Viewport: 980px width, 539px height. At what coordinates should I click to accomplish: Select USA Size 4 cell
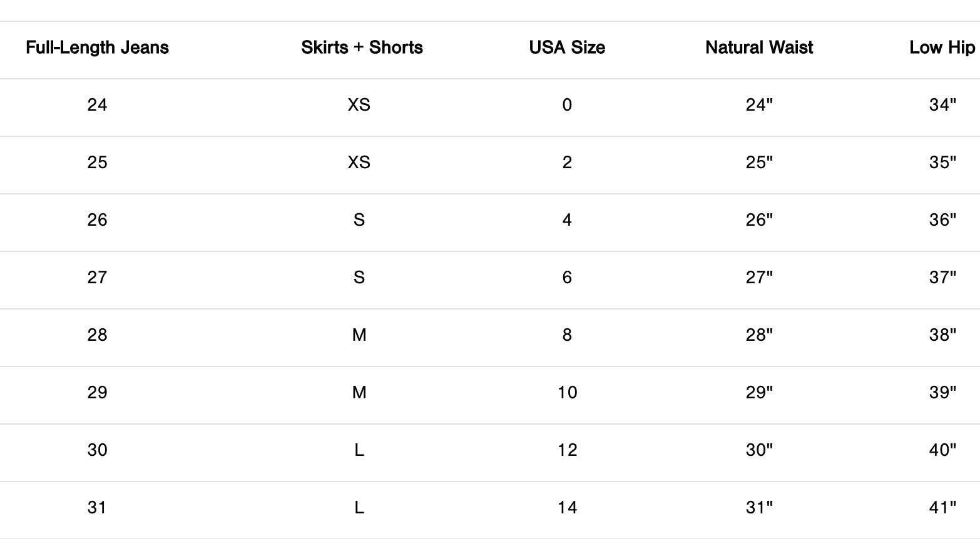coord(567,220)
